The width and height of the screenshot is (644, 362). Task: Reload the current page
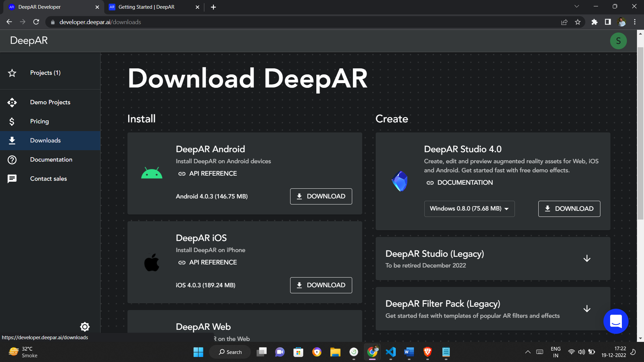pyautogui.click(x=36, y=22)
